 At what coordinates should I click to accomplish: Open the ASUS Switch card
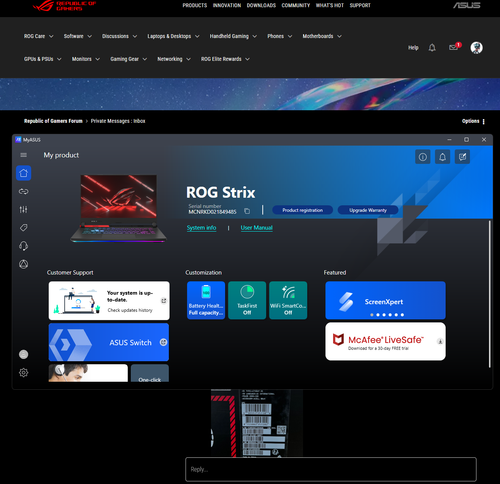109,342
